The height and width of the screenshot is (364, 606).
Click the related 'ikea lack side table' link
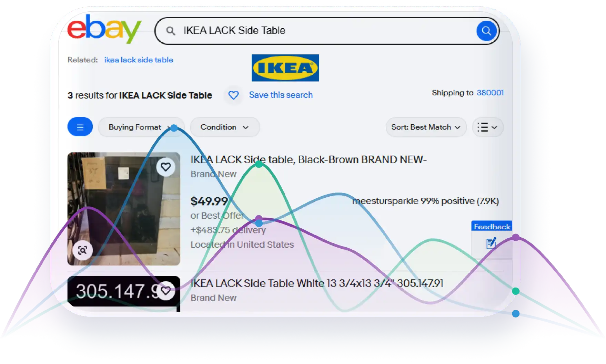point(139,60)
